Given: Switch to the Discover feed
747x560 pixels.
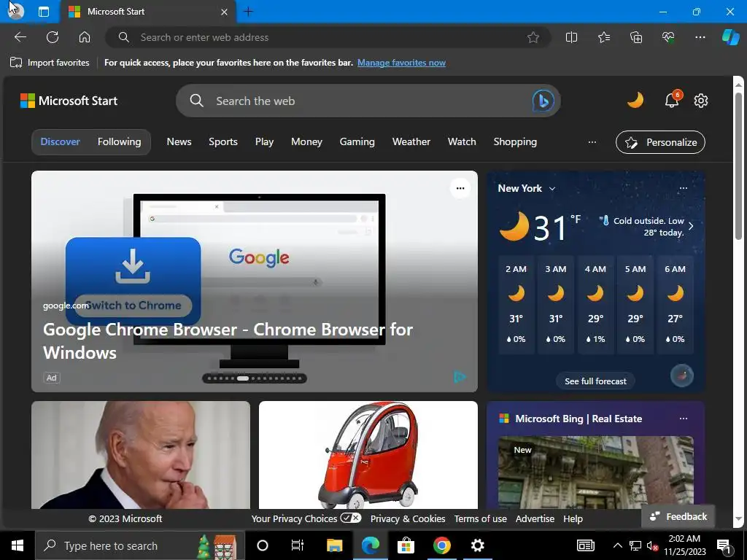Looking at the screenshot, I should point(60,142).
